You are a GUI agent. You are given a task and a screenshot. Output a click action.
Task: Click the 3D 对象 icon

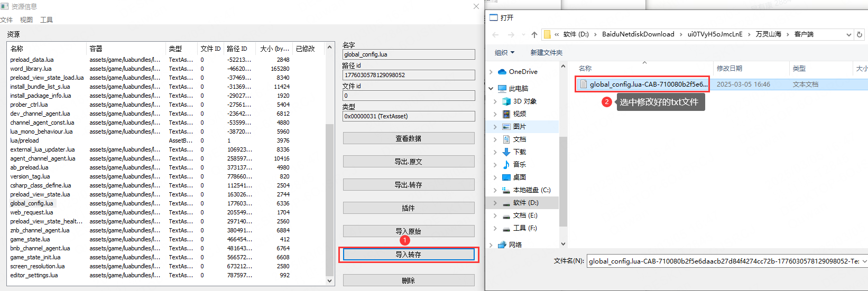506,101
